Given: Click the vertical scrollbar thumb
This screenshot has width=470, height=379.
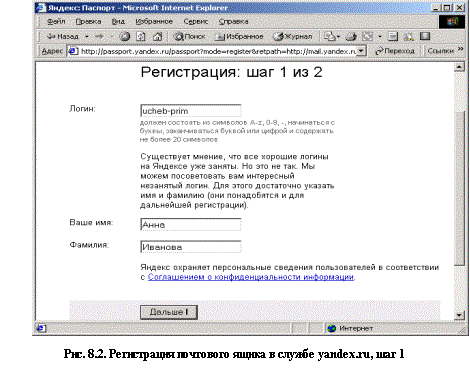Looking at the screenshot, I should (459, 188).
